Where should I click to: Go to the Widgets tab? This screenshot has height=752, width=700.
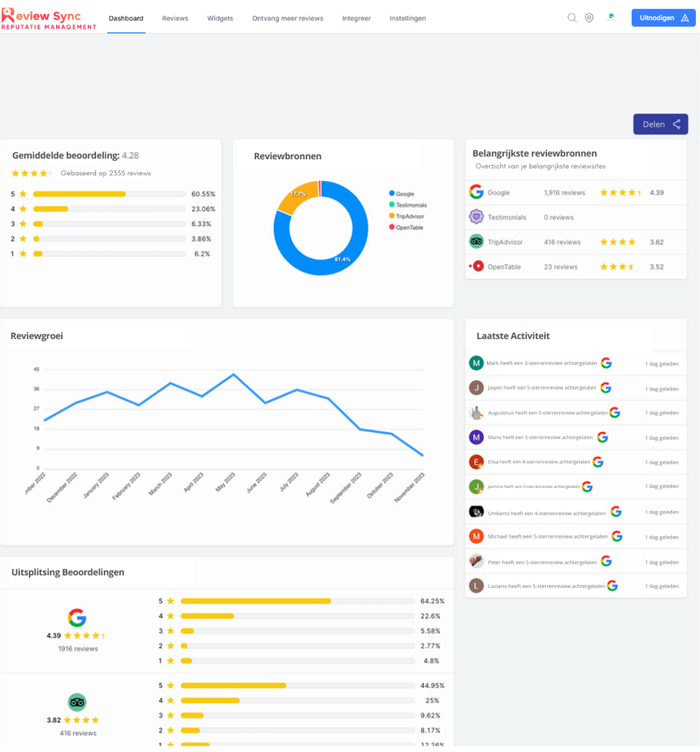(x=220, y=18)
